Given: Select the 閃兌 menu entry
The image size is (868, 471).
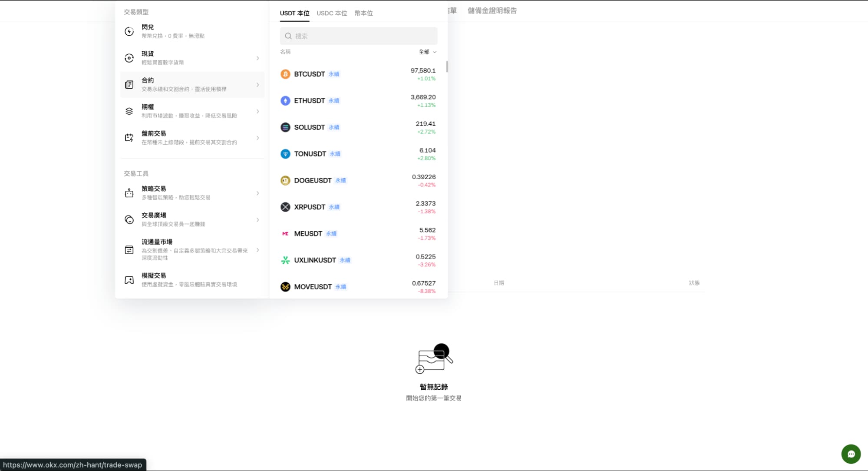Looking at the screenshot, I should click(x=192, y=31).
